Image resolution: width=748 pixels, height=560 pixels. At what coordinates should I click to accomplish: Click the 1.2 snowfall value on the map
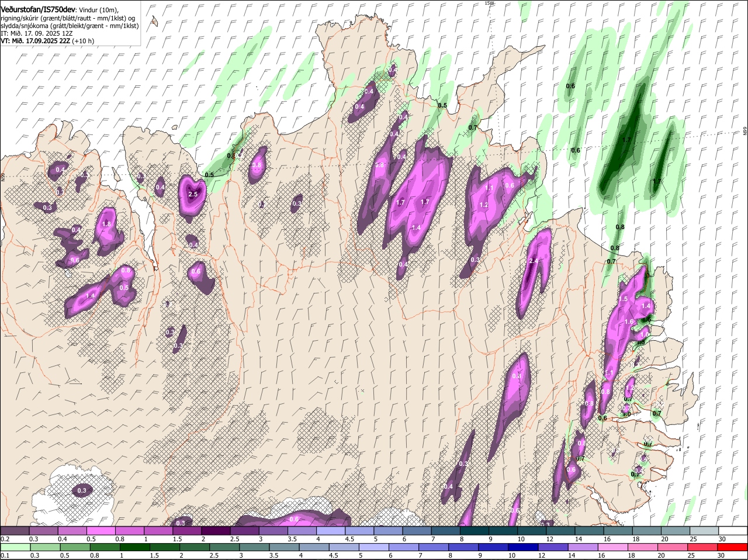[484, 205]
